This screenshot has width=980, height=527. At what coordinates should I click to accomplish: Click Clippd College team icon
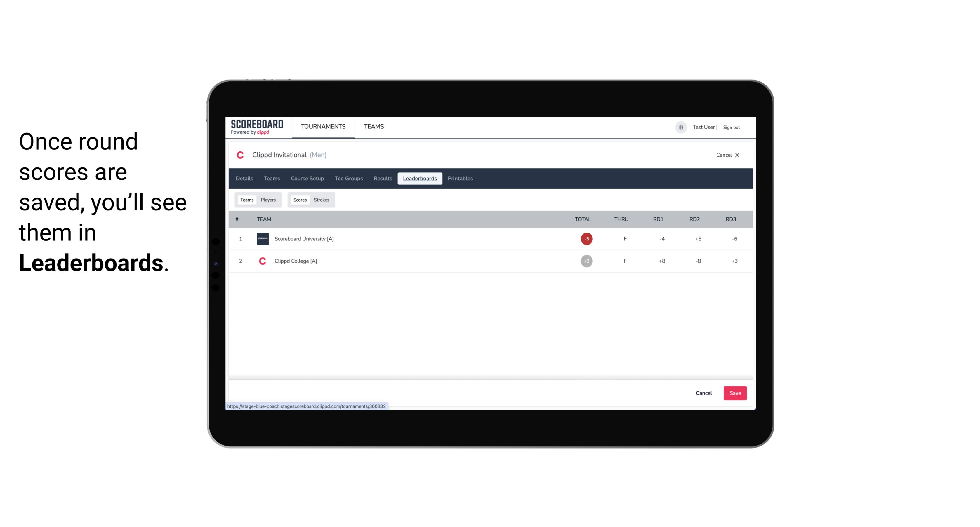[x=262, y=260]
